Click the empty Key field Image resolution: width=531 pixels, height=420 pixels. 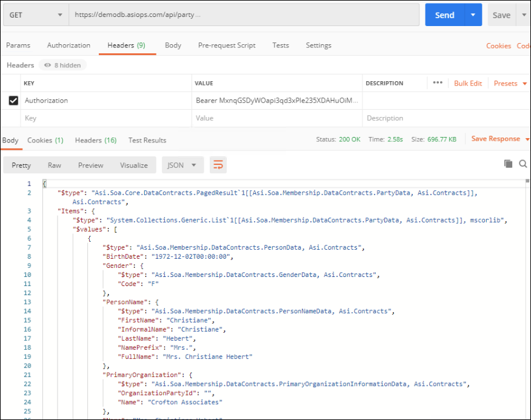(106, 118)
